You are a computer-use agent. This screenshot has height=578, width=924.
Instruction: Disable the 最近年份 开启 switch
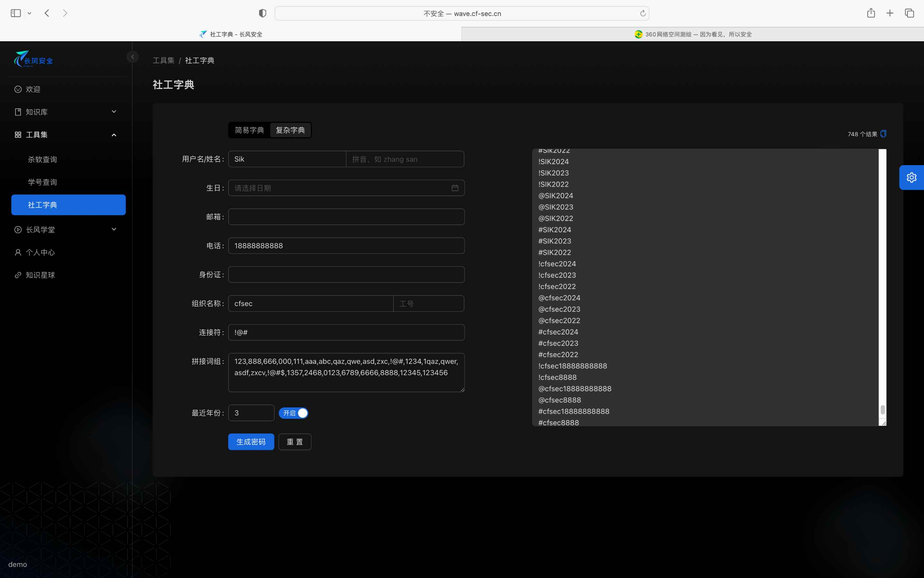point(293,413)
